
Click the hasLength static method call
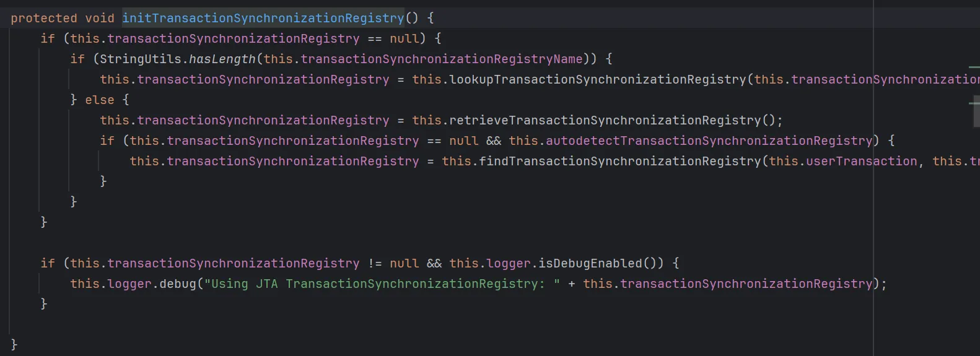(x=222, y=59)
